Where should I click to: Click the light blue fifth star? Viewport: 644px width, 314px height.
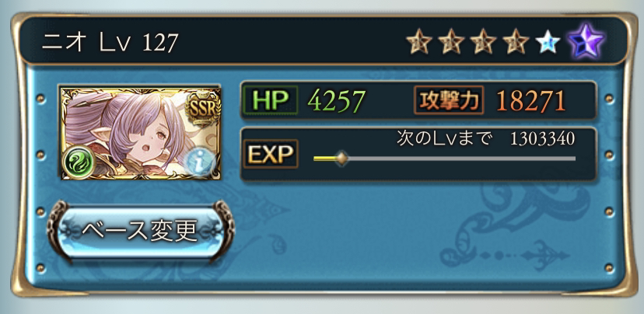[x=548, y=42]
